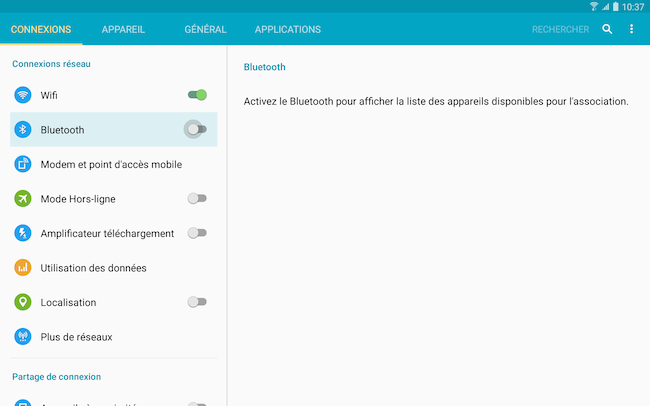This screenshot has height=406, width=650.
Task: Open Modem et point d'accès mobile
Action: [114, 164]
